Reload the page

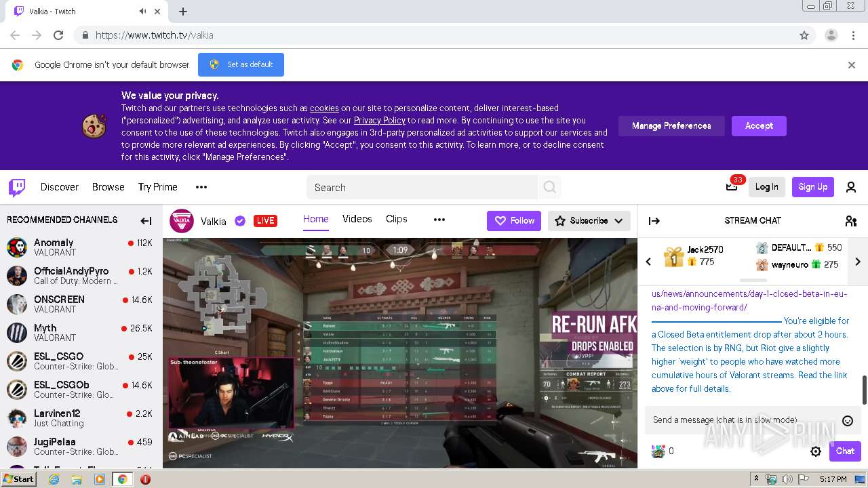58,35
